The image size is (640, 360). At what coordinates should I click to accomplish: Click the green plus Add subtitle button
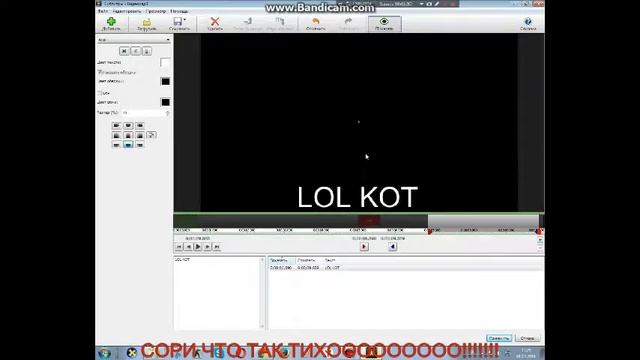(111, 24)
